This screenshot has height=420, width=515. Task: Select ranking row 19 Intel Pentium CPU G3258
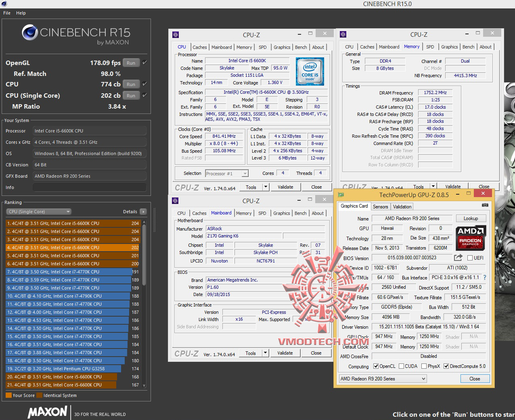pos(73,369)
